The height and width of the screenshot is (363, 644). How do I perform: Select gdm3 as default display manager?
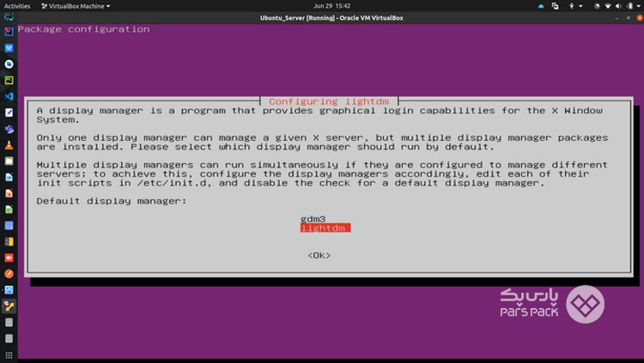point(313,219)
